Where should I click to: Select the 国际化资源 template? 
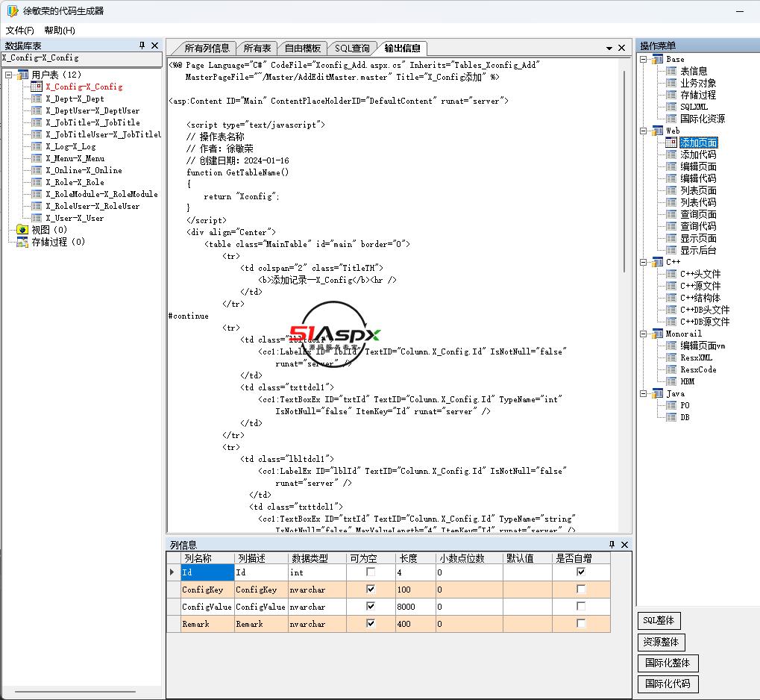tap(703, 119)
